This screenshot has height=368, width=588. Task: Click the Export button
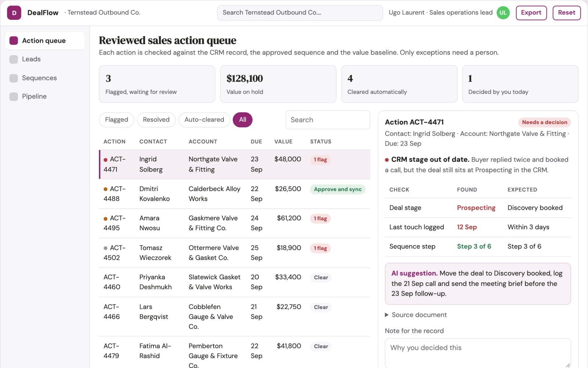coord(531,13)
